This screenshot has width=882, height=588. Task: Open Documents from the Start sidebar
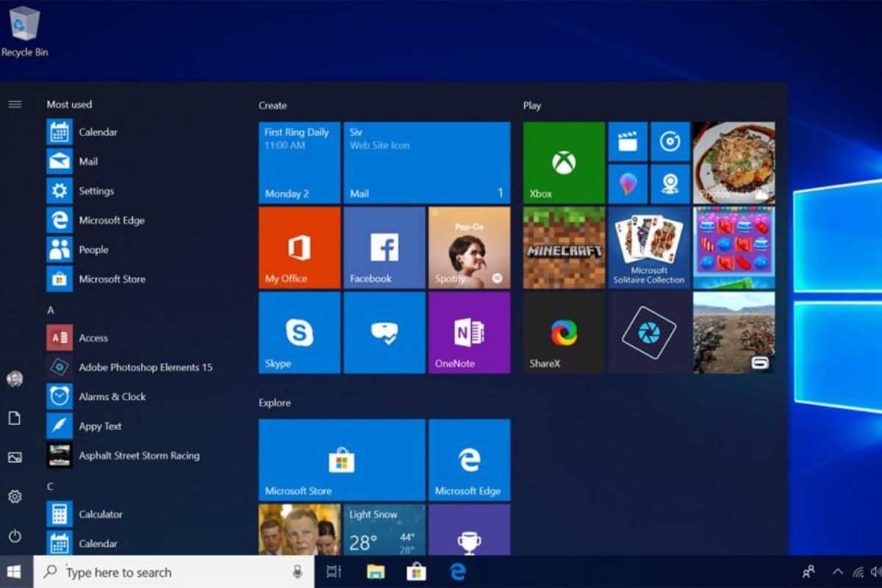tap(15, 418)
